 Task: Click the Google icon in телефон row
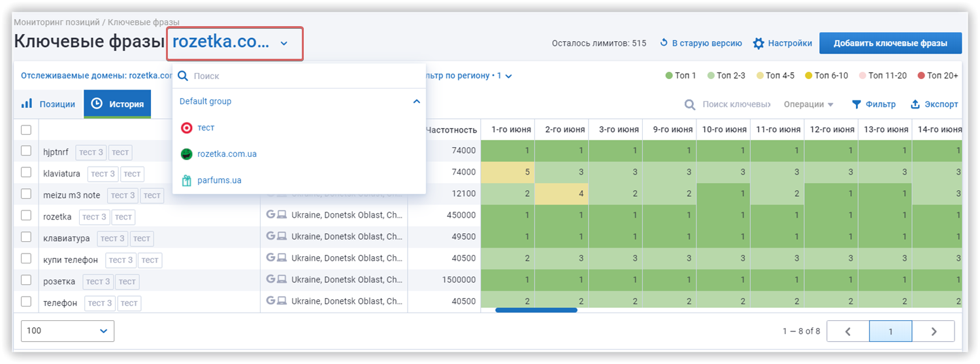pyautogui.click(x=270, y=301)
